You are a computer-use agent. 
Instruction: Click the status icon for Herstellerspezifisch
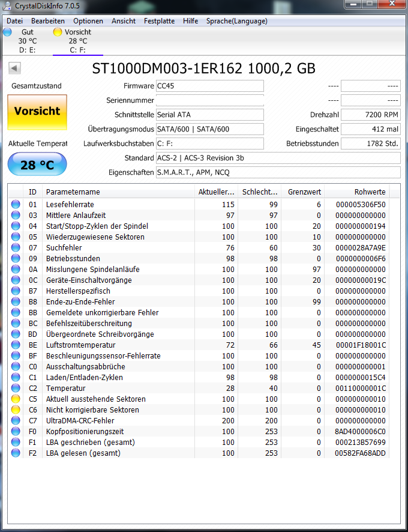[x=16, y=291]
